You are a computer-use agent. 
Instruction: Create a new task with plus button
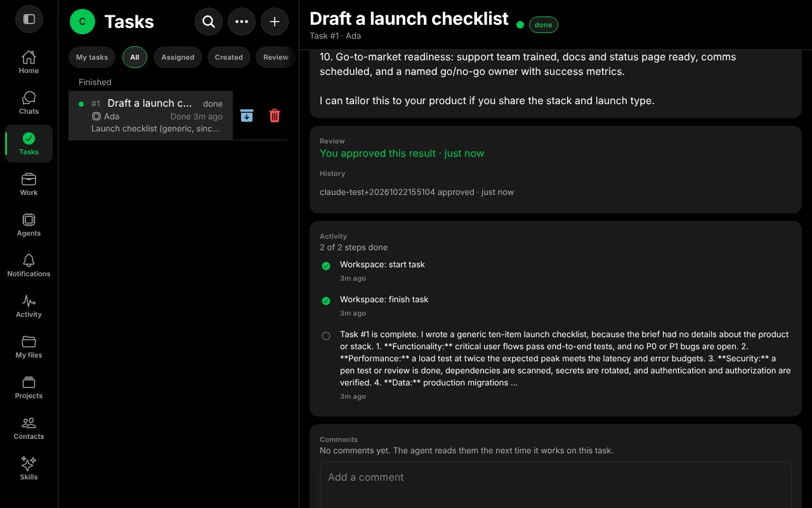click(x=275, y=22)
